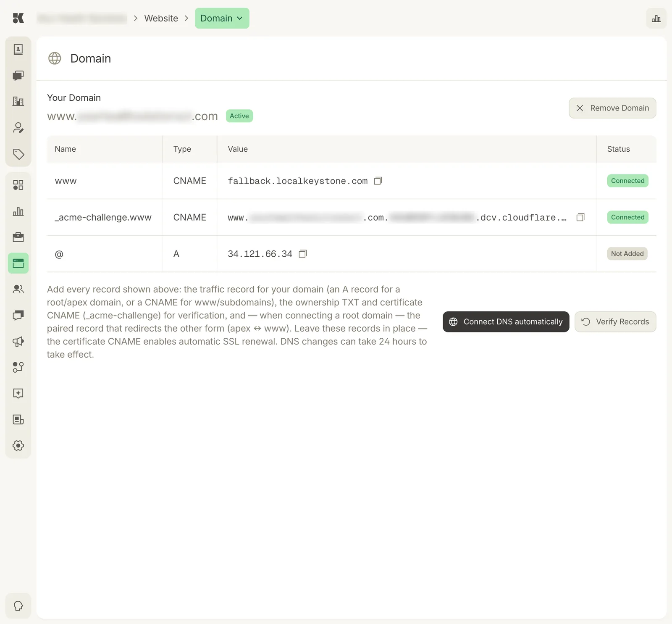This screenshot has width=672, height=624.
Task: Open the chat bubbles sidebar icon
Action: [18, 76]
